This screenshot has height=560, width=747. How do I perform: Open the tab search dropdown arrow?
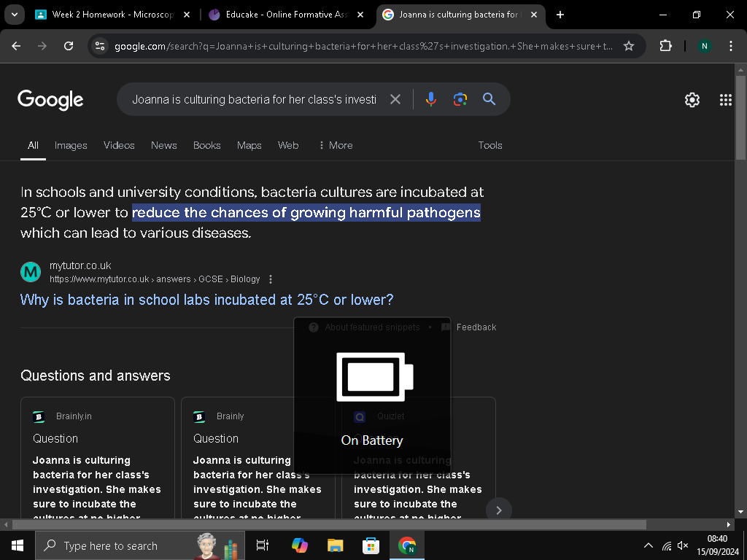click(x=15, y=15)
